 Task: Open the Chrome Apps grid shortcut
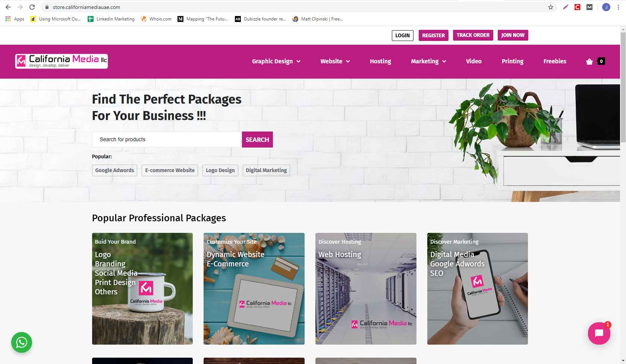point(15,19)
